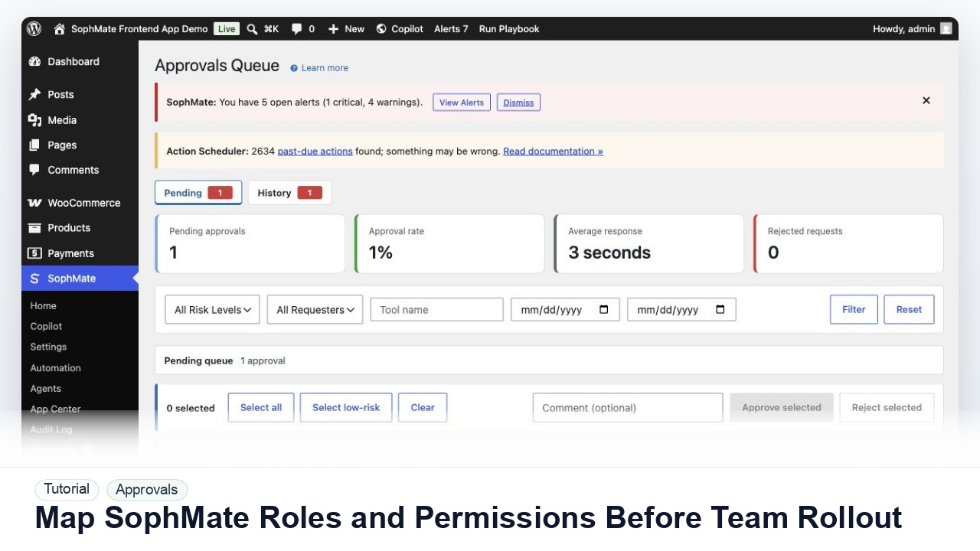Viewport: 980px width, 551px height.
Task: Click the Dismiss button
Action: [x=518, y=103]
